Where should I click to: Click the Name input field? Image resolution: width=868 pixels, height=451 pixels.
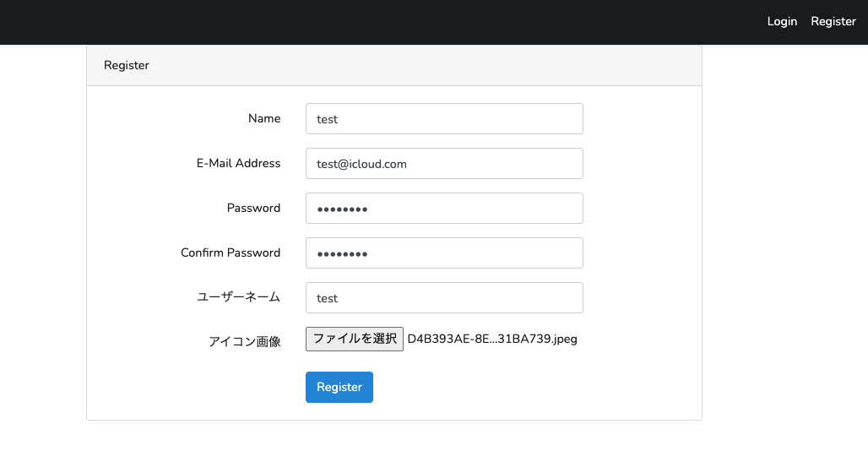coord(444,119)
